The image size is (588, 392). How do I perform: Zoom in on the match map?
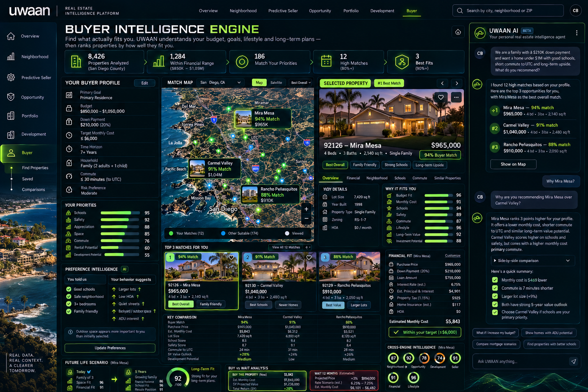pyautogui.click(x=306, y=209)
